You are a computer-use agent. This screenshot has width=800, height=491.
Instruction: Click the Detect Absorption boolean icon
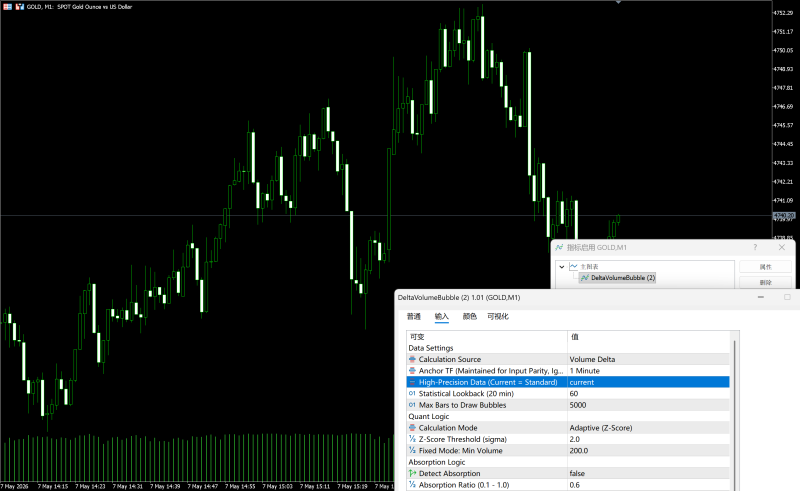tap(412, 474)
